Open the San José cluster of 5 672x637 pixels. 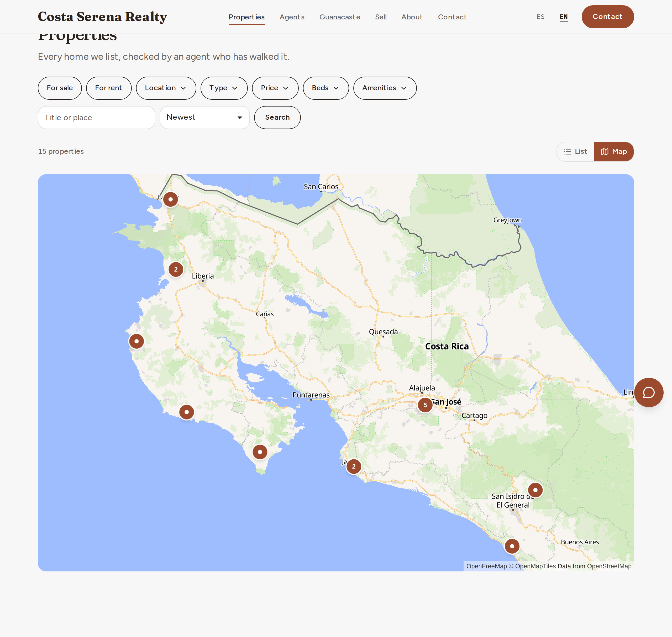(x=425, y=405)
